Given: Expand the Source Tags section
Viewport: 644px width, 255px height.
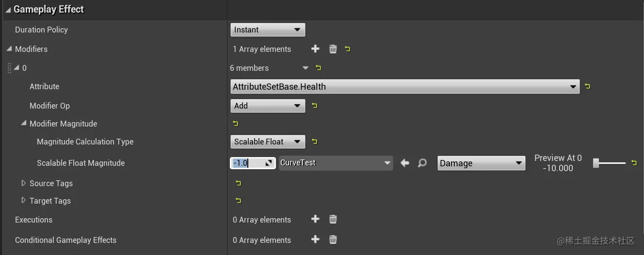Looking at the screenshot, I should click(x=23, y=183).
